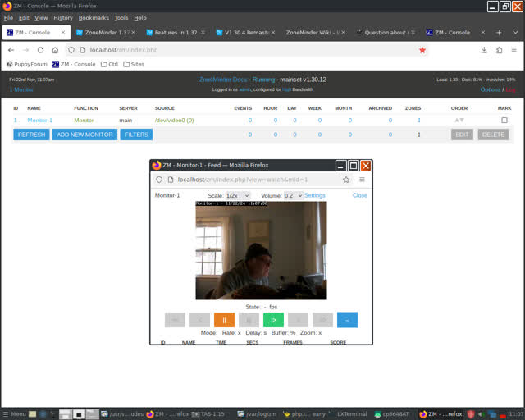Click the greyed DELETE button
The width and height of the screenshot is (525, 420).
(x=493, y=135)
